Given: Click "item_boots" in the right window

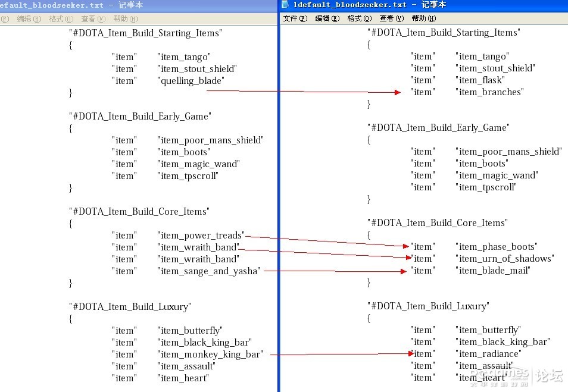Looking at the screenshot, I should [482, 164].
